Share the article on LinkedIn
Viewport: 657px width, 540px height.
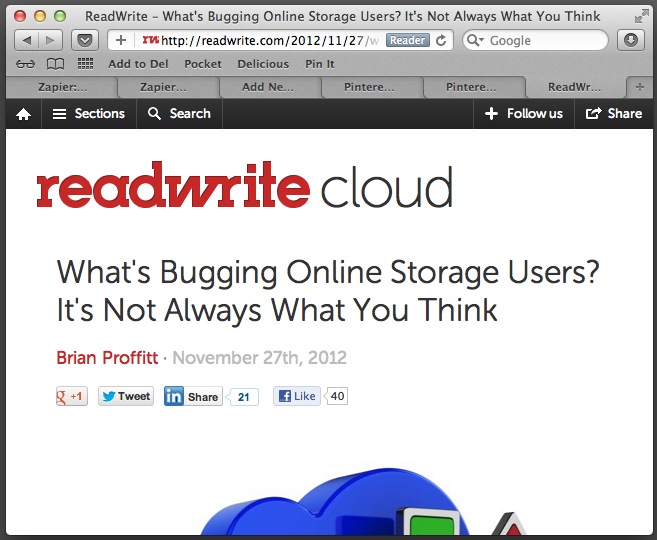pos(193,396)
